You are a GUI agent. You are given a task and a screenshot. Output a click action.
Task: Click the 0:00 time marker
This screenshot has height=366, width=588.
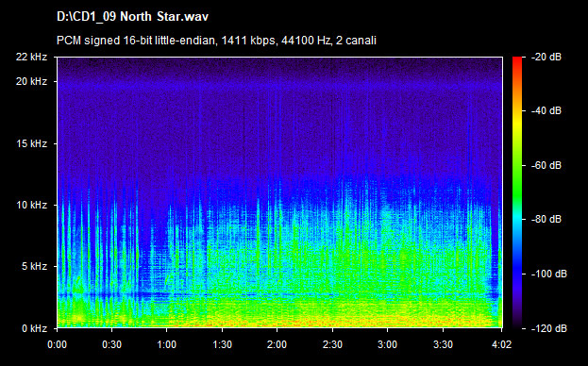[x=57, y=344]
